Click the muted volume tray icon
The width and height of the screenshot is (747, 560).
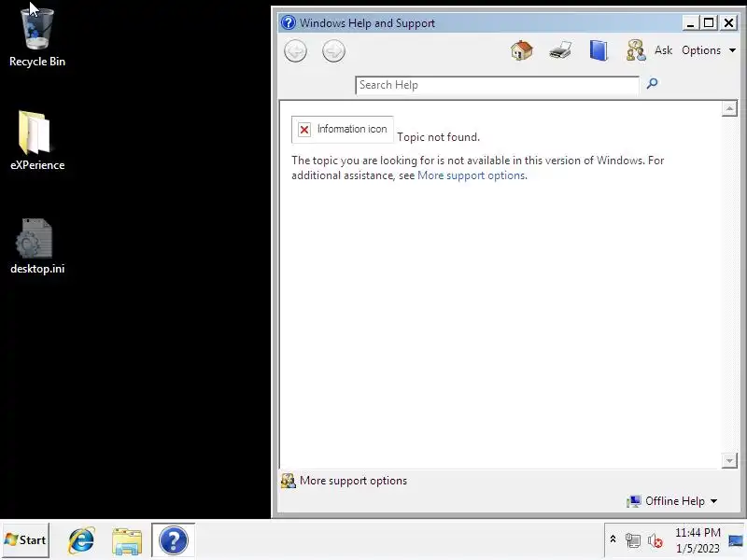pos(655,540)
